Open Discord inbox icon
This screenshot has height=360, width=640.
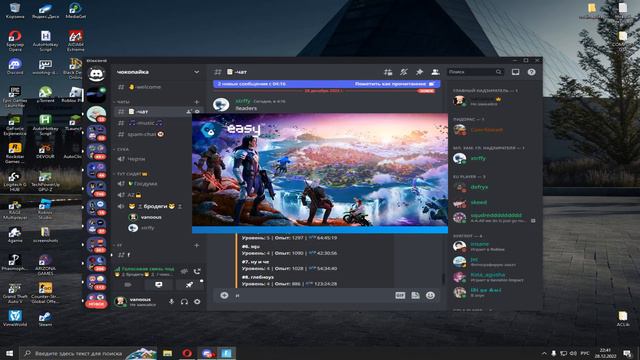pyautogui.click(x=516, y=72)
